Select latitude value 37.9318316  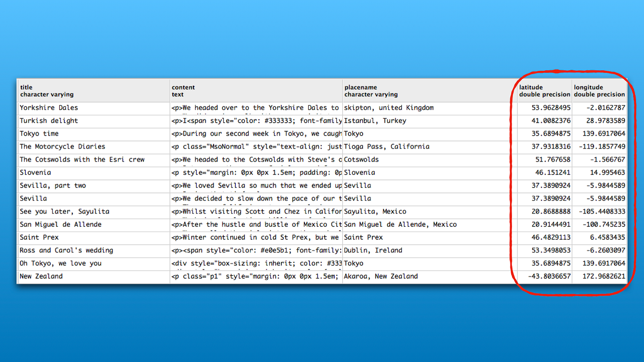tap(545, 146)
